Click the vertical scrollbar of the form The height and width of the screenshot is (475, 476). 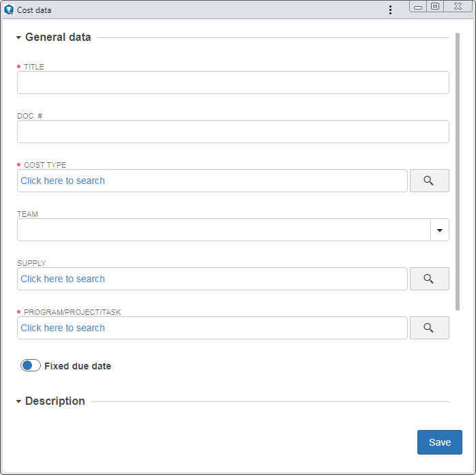[458, 172]
